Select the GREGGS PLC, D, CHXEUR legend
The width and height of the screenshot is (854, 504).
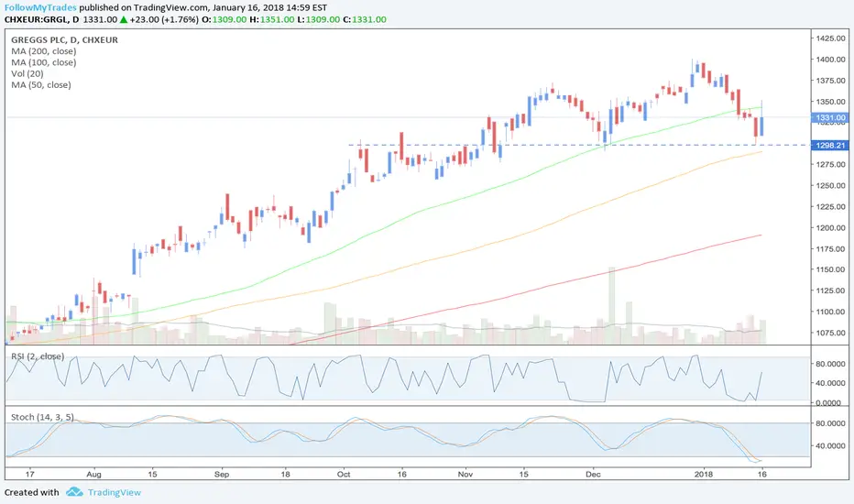click(64, 39)
